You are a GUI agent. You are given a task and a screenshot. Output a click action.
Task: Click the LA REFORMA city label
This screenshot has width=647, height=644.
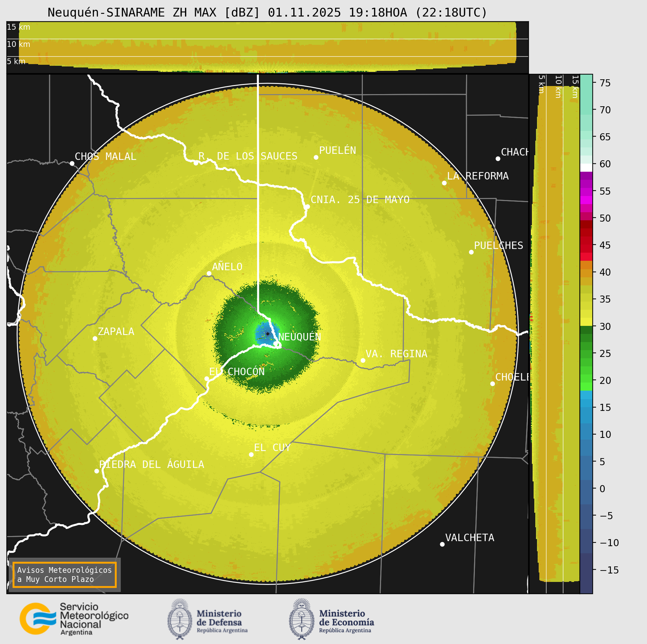[x=478, y=176]
